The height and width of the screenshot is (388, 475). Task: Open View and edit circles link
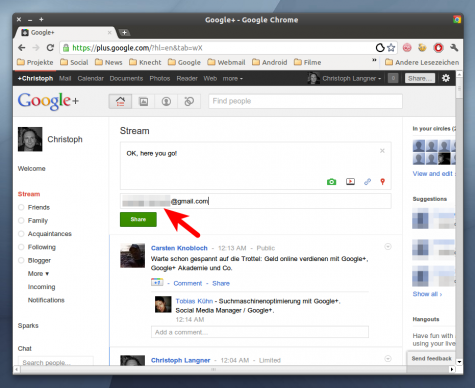tap(434, 174)
